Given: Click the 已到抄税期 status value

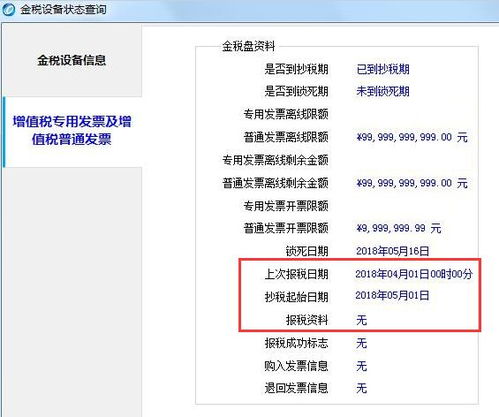Looking at the screenshot, I should coord(383,69).
